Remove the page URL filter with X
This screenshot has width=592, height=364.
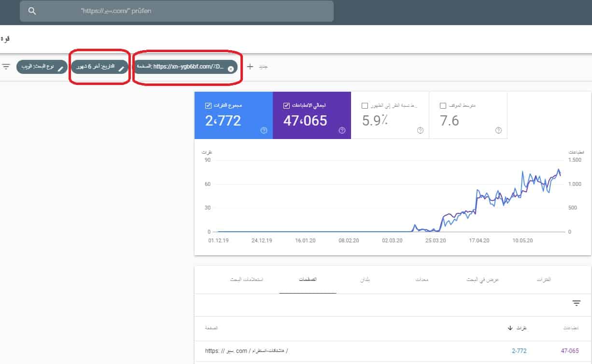click(x=230, y=69)
